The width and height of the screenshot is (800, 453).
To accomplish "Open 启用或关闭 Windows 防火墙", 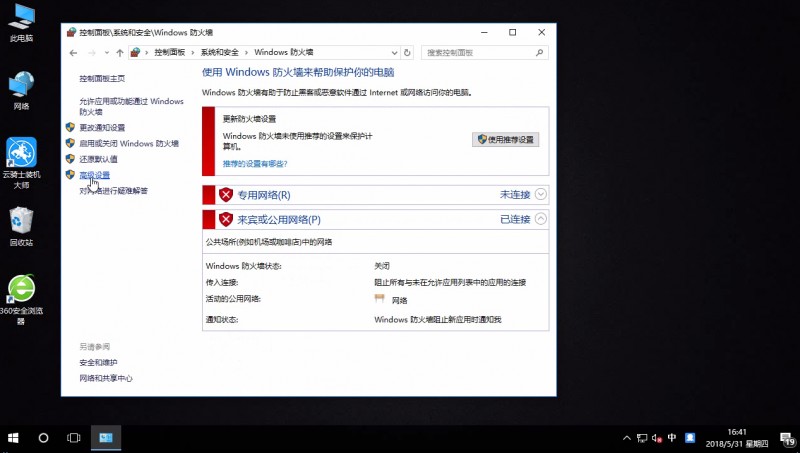I will click(129, 143).
